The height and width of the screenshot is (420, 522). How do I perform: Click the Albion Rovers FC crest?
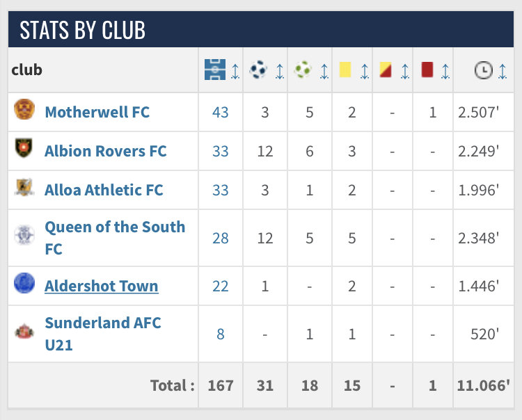(x=24, y=150)
